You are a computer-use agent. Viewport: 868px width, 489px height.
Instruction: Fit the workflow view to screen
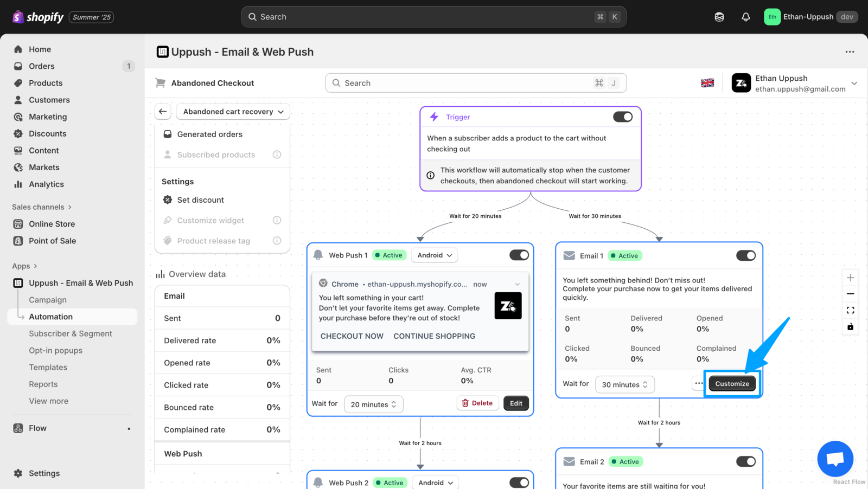850,310
